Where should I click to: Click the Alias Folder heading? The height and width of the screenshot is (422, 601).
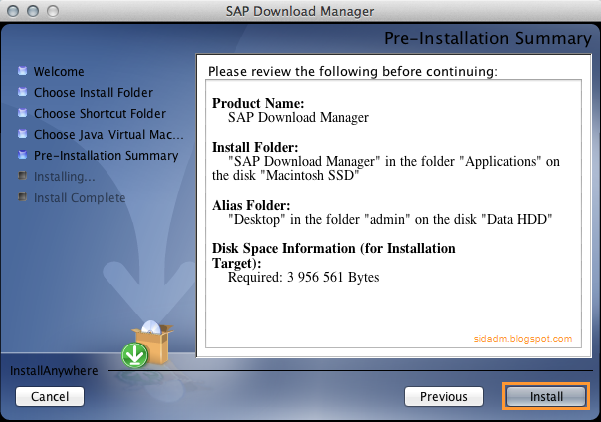coord(251,205)
